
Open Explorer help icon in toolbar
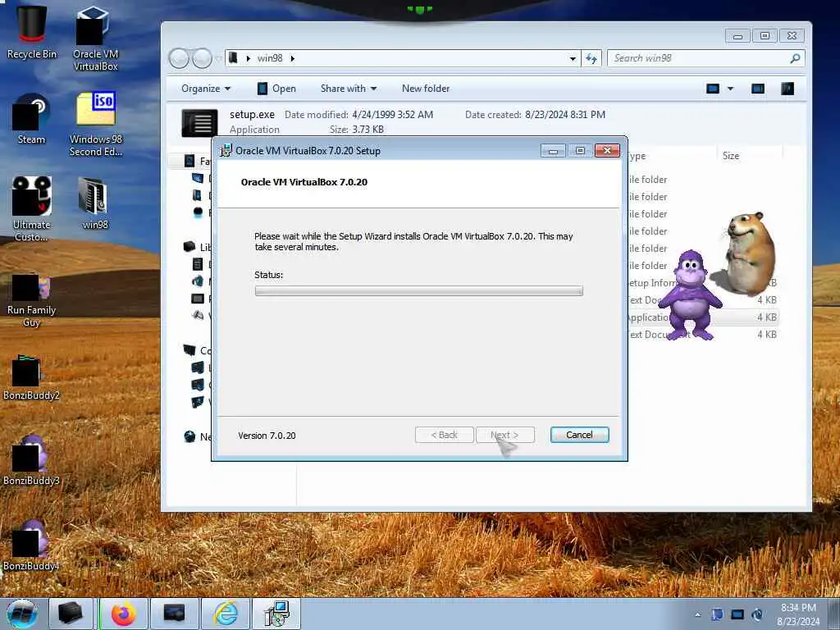coord(787,89)
